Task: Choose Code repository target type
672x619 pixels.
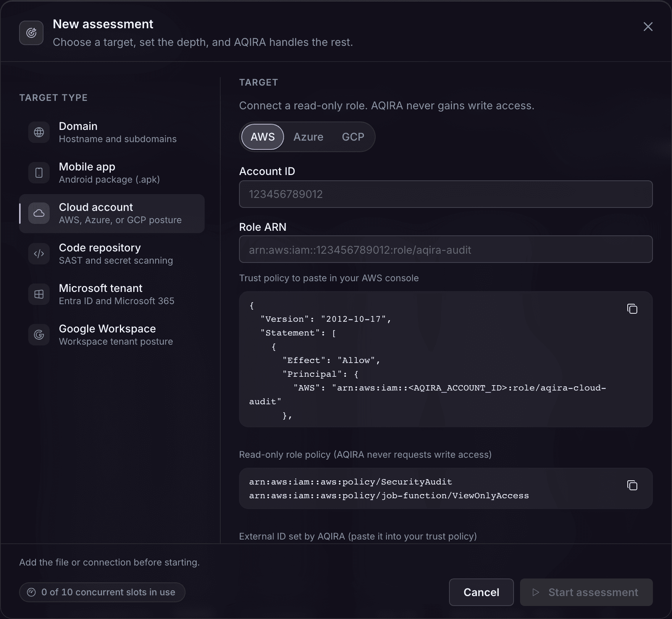Action: click(x=112, y=254)
